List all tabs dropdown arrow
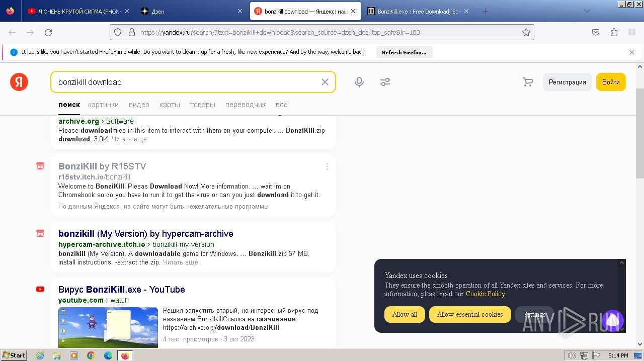 click(x=587, y=11)
